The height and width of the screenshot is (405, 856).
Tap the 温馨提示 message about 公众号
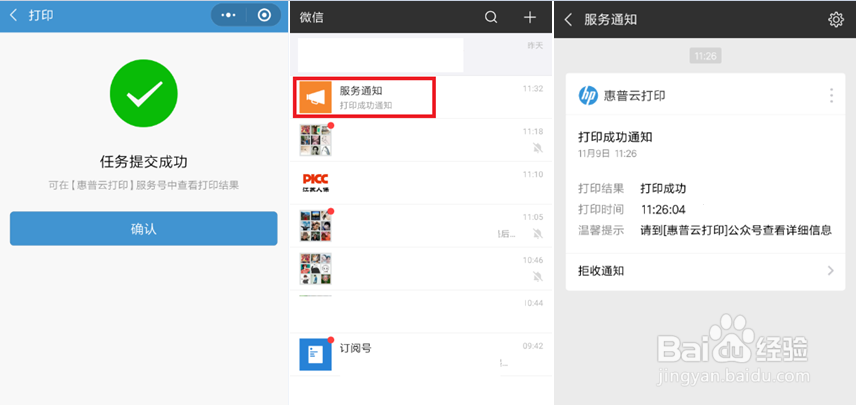[736, 230]
